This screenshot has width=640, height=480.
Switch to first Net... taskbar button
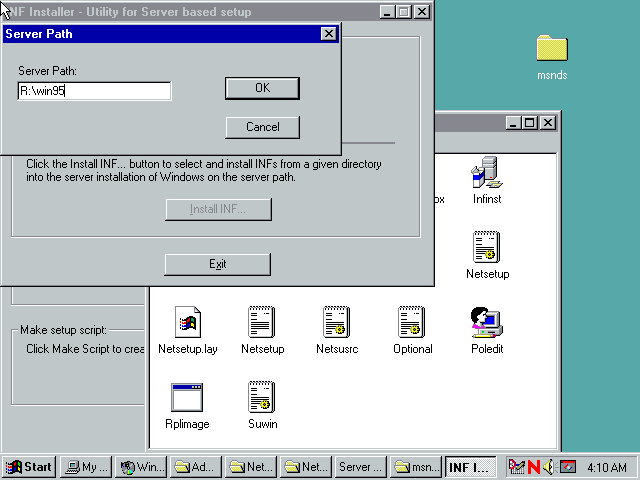click(251, 467)
